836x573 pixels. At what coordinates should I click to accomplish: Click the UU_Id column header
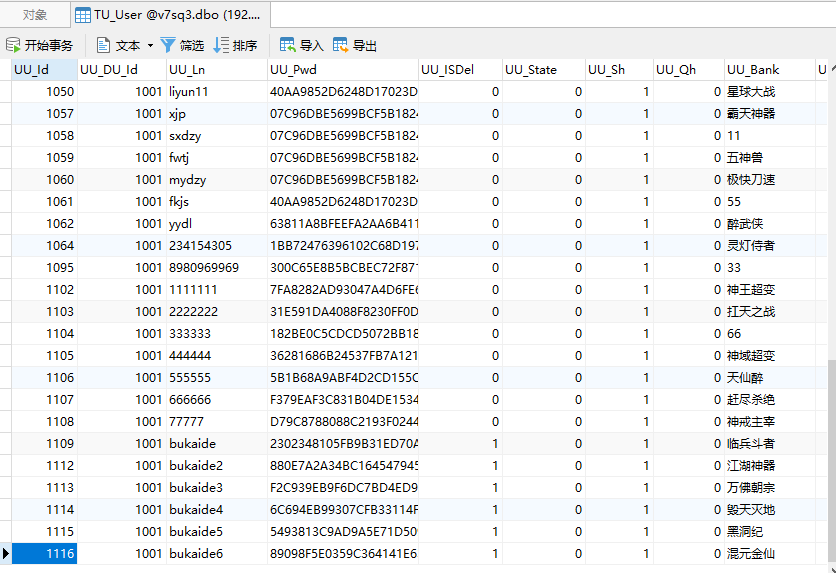pyautogui.click(x=45, y=70)
